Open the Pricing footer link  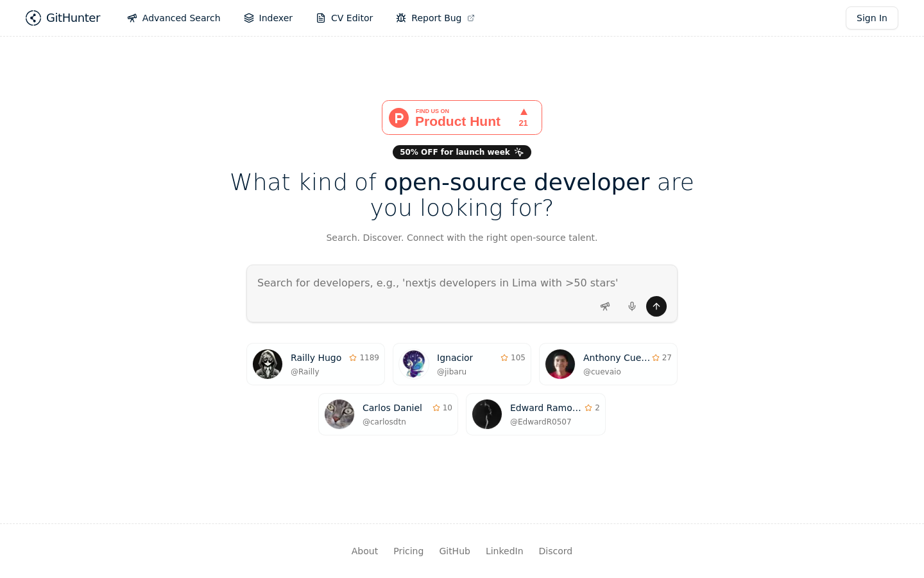pos(408,551)
